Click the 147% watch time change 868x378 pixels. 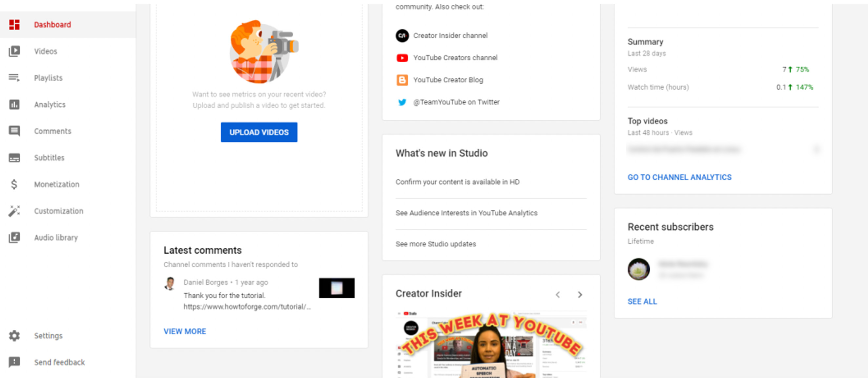tap(804, 87)
